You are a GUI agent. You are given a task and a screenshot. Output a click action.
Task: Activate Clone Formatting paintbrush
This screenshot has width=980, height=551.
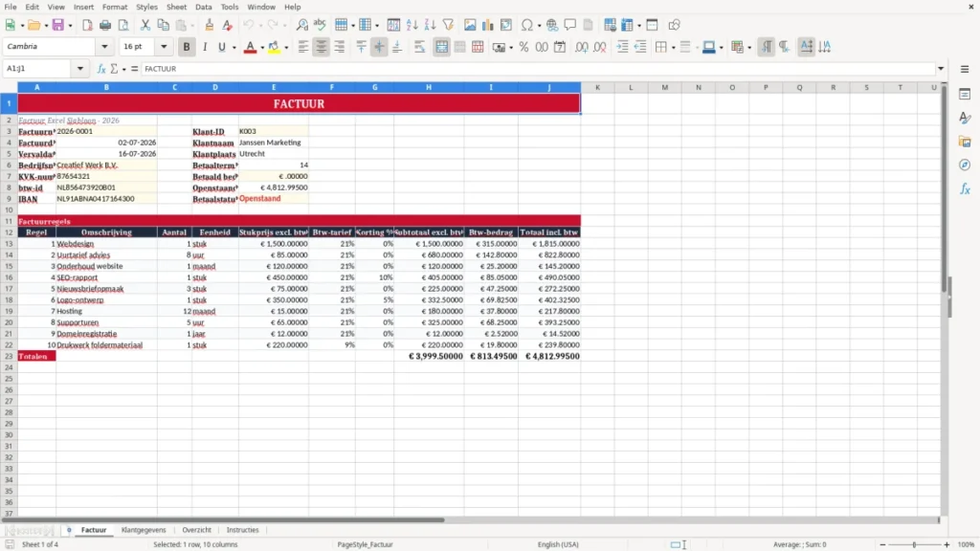(210, 25)
